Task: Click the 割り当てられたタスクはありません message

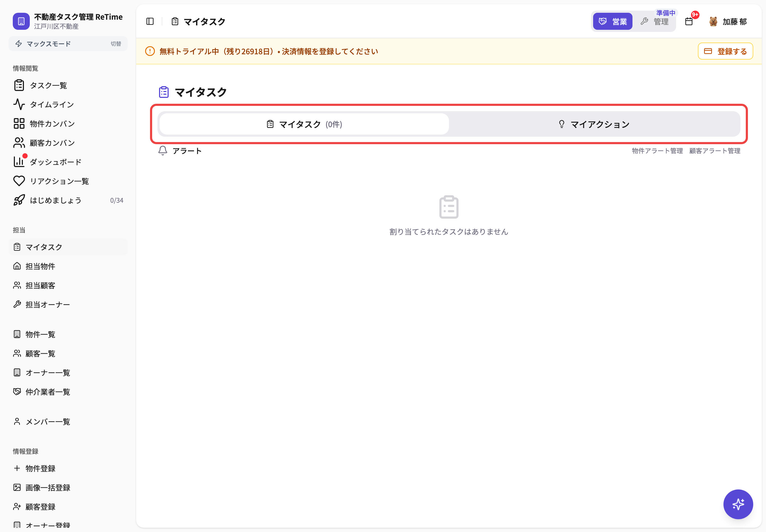Action: click(449, 232)
